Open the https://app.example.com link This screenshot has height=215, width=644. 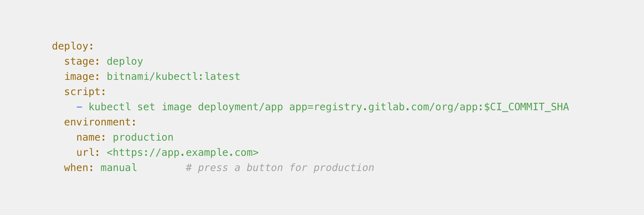tap(182, 153)
